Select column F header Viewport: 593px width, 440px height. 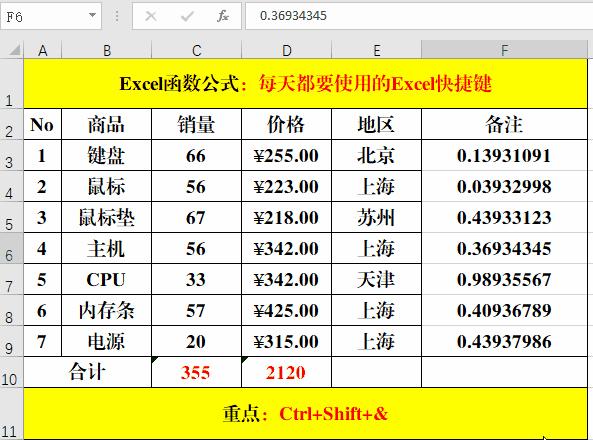505,50
